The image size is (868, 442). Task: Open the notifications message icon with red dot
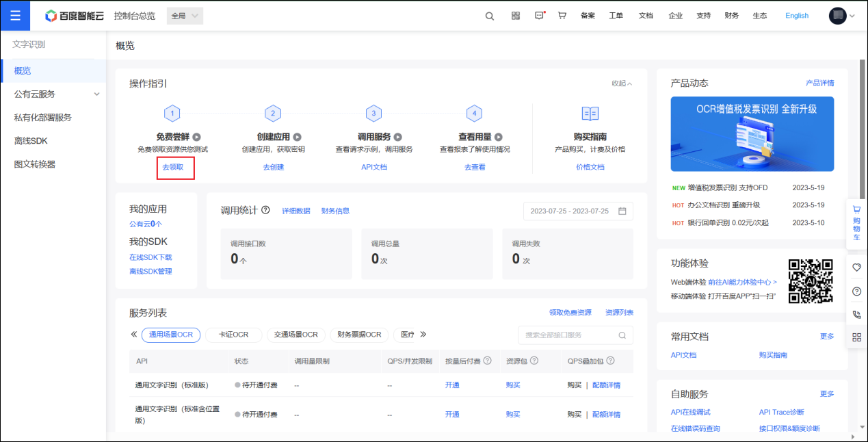[538, 15]
